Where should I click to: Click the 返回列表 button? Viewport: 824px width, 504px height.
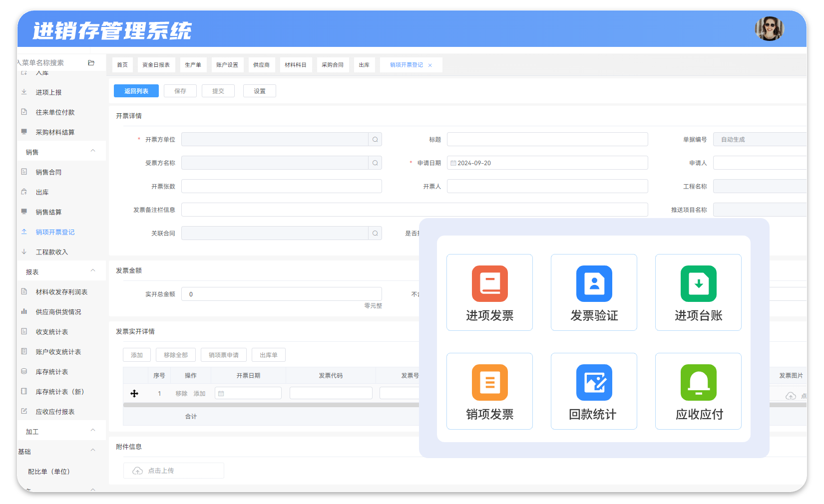click(136, 91)
